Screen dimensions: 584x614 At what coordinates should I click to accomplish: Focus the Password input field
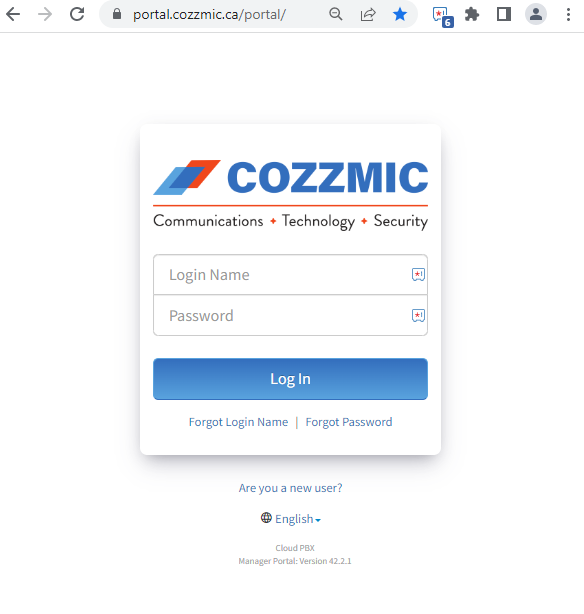click(290, 315)
